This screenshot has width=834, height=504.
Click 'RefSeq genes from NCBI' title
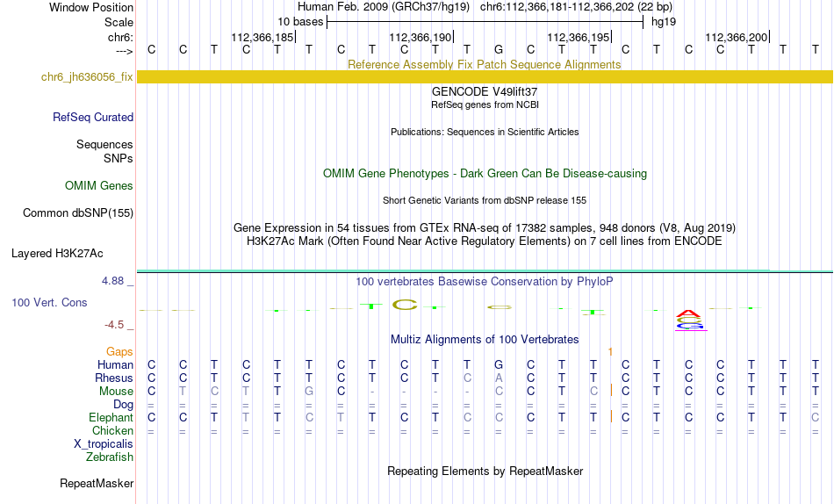coord(485,104)
